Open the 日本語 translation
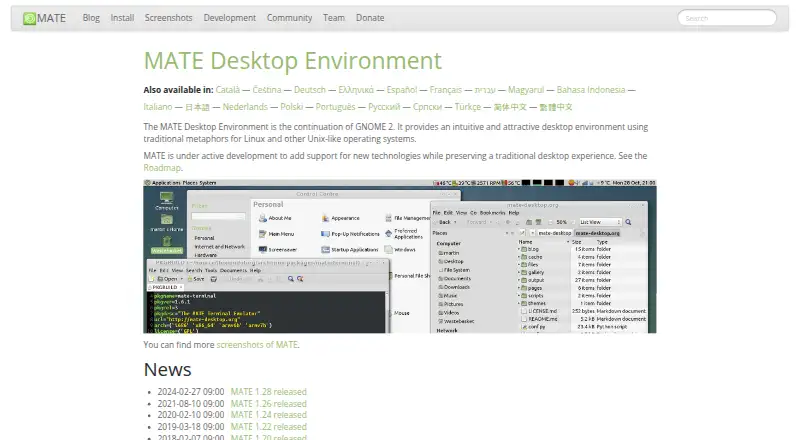This screenshot has height=440, width=800. click(197, 107)
